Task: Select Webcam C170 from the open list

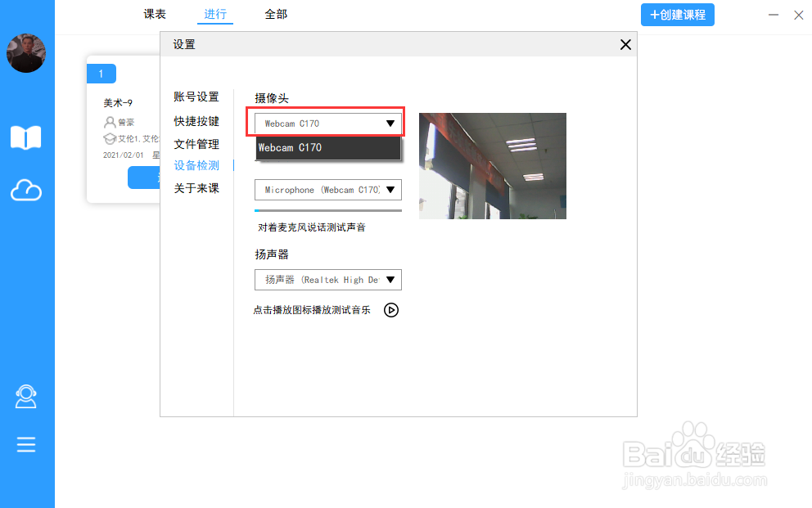Action: coord(328,148)
